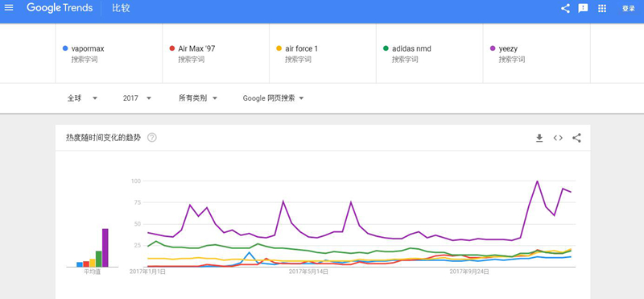Screen dimensions: 644x299
Task: Click the 登录 sign-in button
Action: 629,8
